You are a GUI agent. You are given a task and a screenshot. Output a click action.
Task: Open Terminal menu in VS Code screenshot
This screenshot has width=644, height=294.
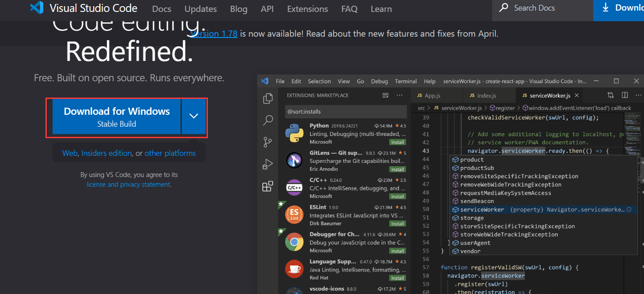(406, 81)
